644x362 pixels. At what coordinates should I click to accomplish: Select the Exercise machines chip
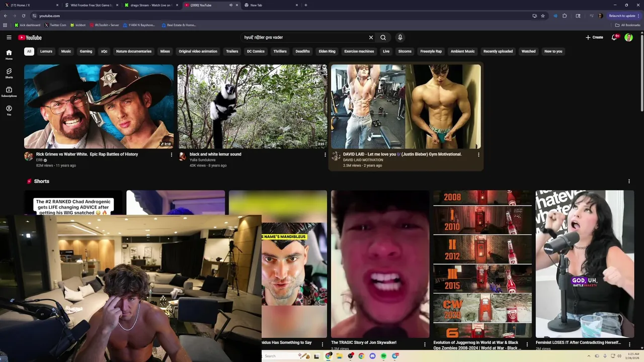(359, 51)
